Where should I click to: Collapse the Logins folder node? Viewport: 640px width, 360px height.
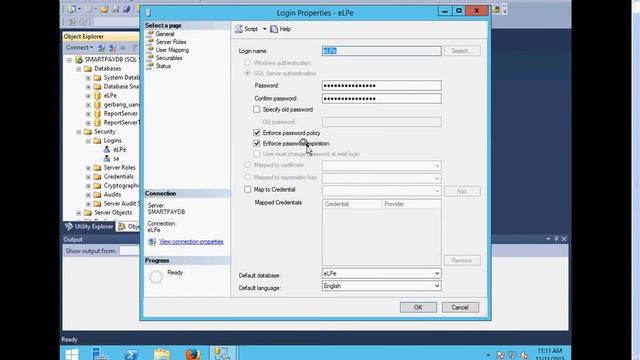pos(88,141)
